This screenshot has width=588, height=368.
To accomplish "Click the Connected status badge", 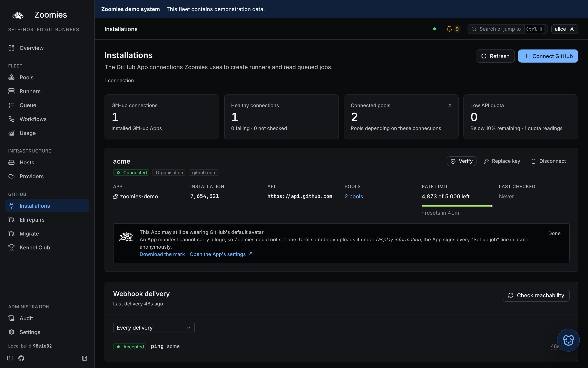I will 131,173.
